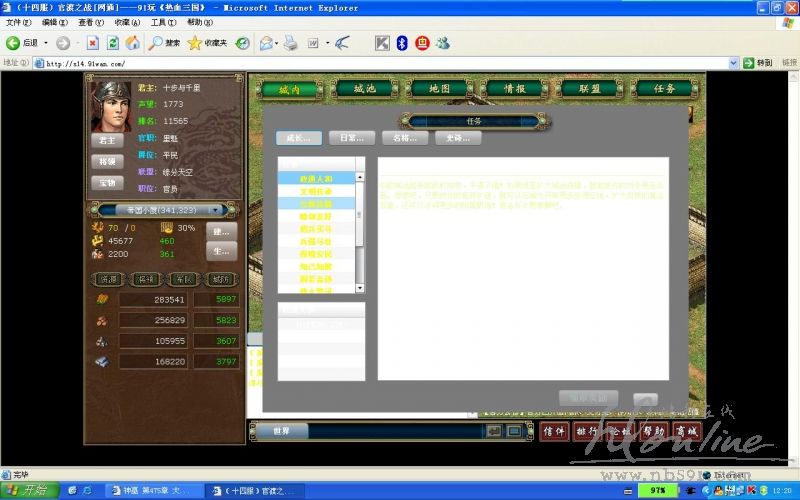Open the IE Home page icon
The height and width of the screenshot is (500, 800).
(x=133, y=43)
